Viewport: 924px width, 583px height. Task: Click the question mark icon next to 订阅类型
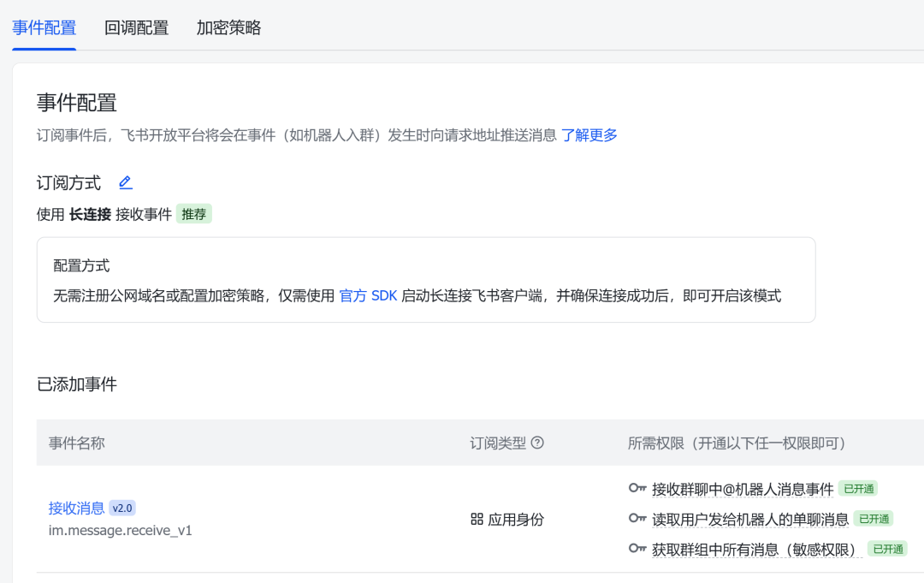[537, 443]
